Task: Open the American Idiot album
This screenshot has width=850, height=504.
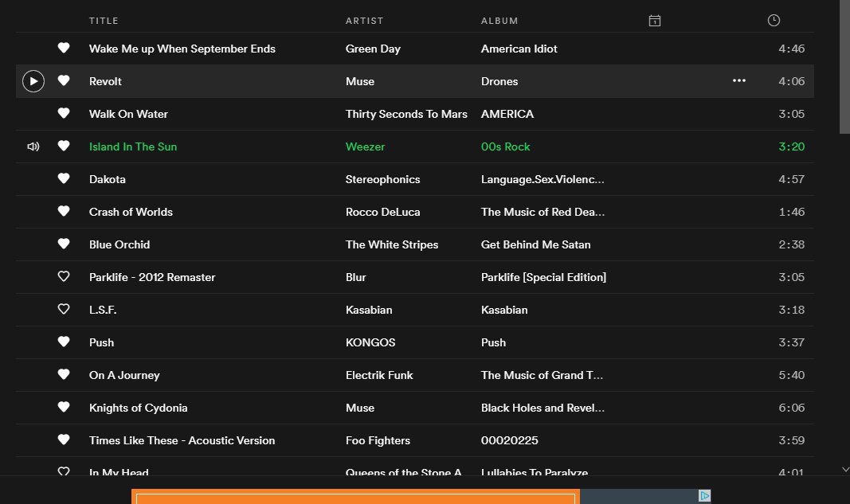Action: pos(519,49)
